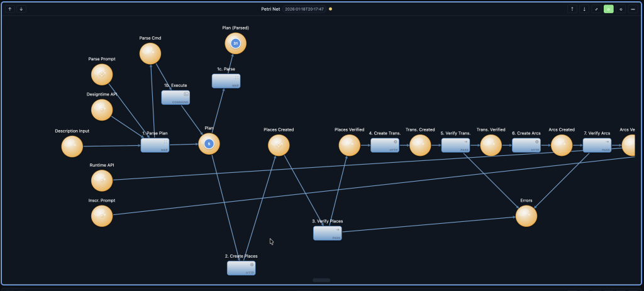The width and height of the screenshot is (644, 291).
Task: Select the 2. Create Places HTTP transition
Action: 241,268
